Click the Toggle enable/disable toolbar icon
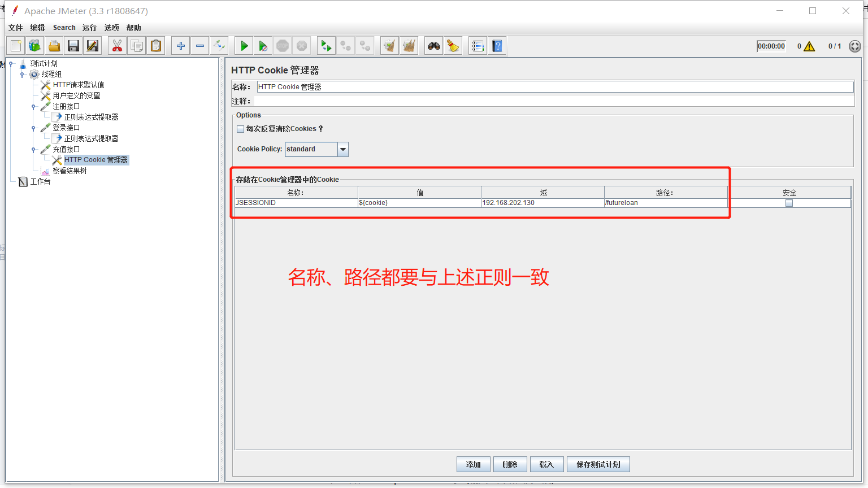The height and width of the screenshot is (488, 868). [219, 46]
